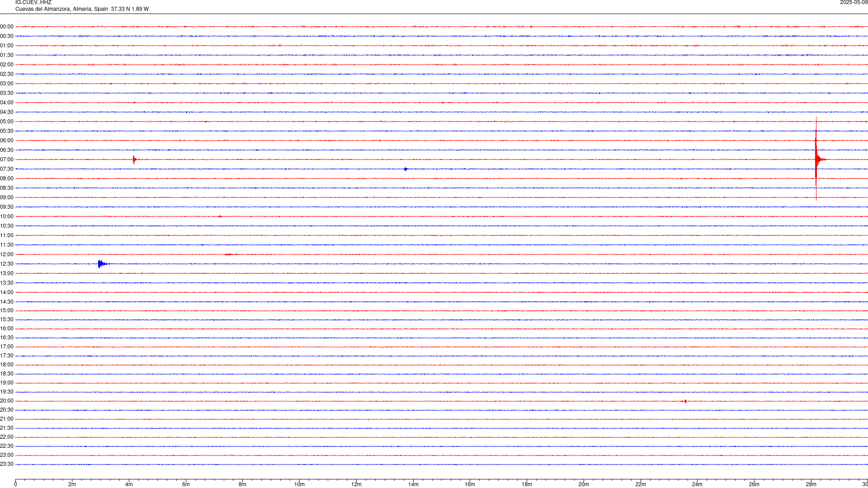Select the 12:30 trace time label
The image size is (868, 488).
coord(7,264)
